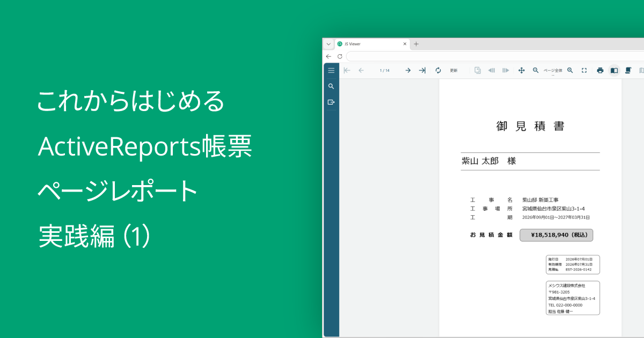Click the company name メシウス建設株式会社

[x=566, y=285]
